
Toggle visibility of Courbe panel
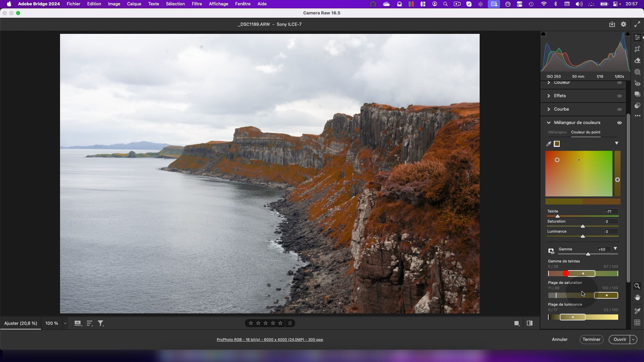click(x=620, y=109)
